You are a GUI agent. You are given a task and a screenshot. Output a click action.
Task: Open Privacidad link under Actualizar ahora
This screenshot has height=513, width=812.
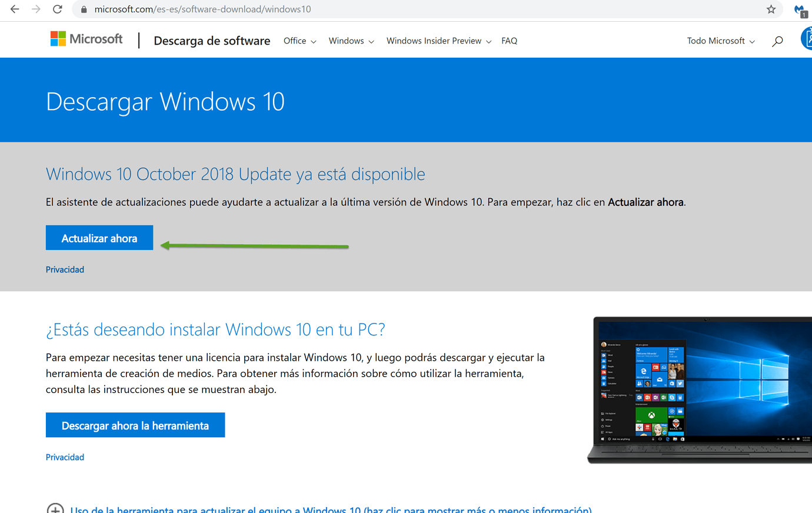tap(65, 269)
